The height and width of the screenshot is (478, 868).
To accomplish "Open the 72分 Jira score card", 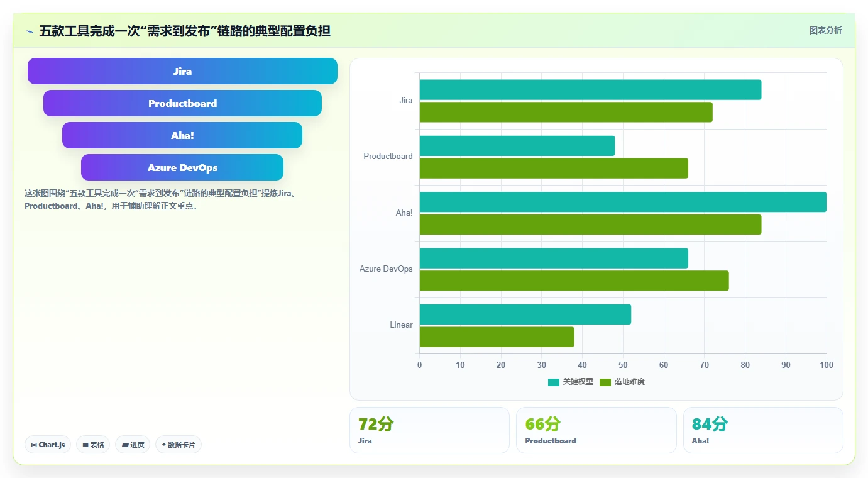I will point(429,430).
